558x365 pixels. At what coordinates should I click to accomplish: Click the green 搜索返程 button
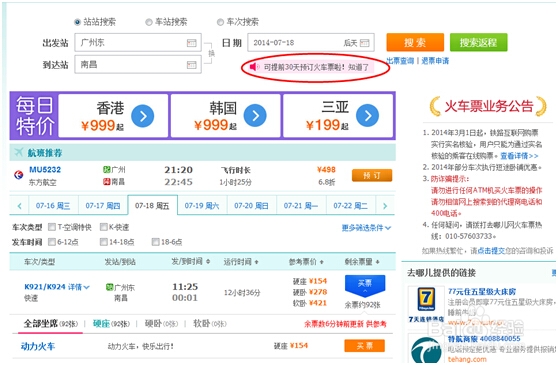pyautogui.click(x=478, y=43)
